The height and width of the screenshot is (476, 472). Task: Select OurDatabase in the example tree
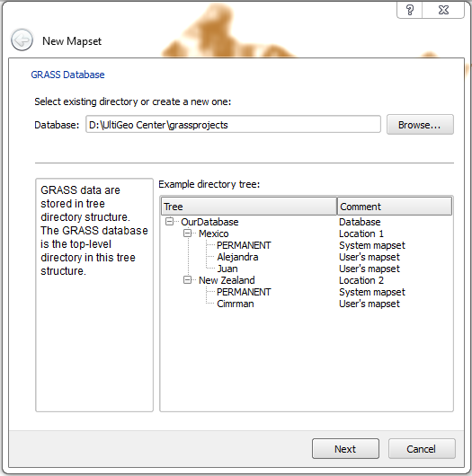[209, 222]
